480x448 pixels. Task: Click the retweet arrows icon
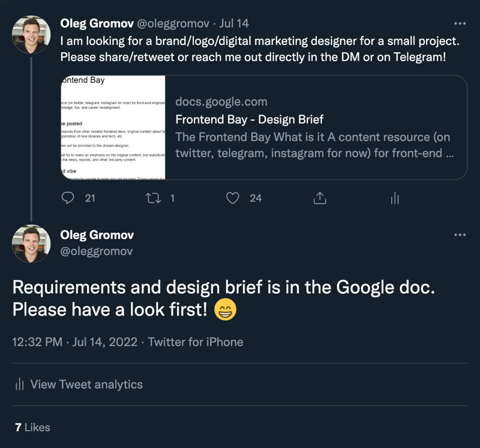[153, 198]
